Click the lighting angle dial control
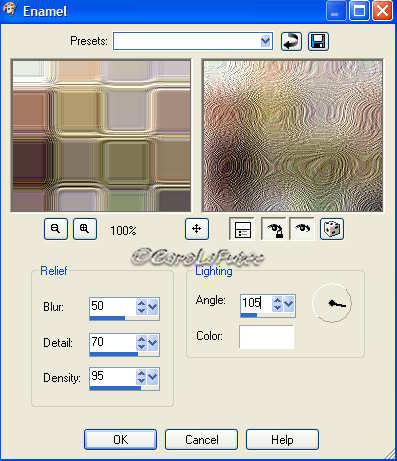Image resolution: width=397 pixels, height=461 pixels. coord(332,303)
